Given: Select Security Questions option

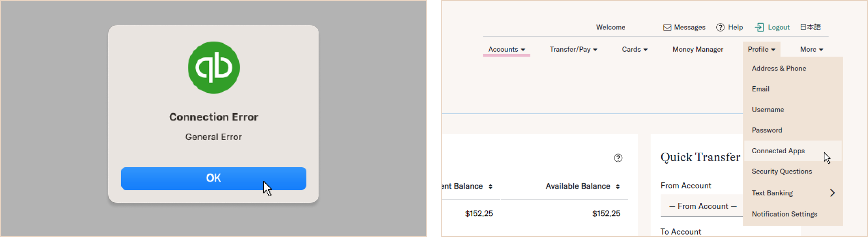Looking at the screenshot, I should point(781,171).
